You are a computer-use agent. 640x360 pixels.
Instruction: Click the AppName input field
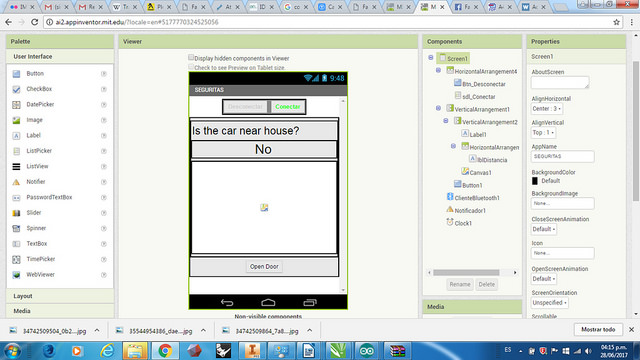coord(562,157)
